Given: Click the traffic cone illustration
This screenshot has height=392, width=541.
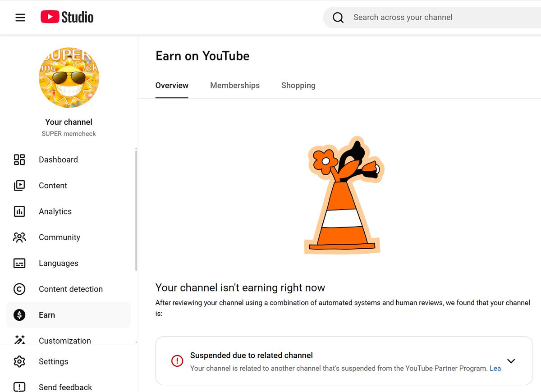Looking at the screenshot, I should point(344,195).
